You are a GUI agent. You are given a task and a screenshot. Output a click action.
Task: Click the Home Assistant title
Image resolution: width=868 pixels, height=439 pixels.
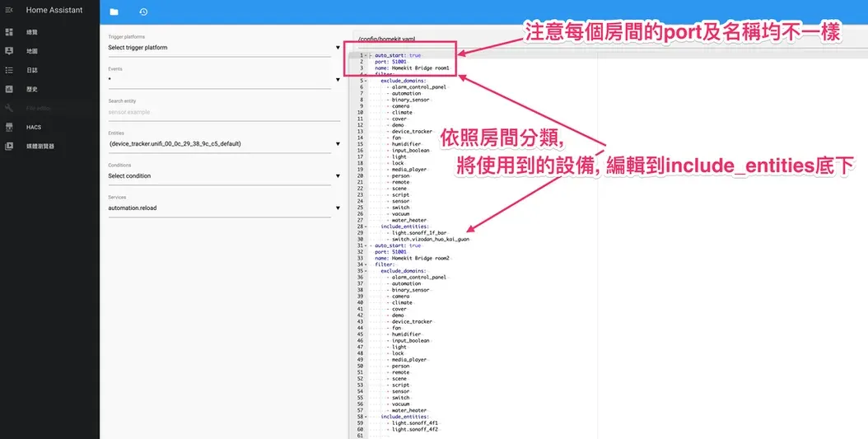tap(54, 10)
